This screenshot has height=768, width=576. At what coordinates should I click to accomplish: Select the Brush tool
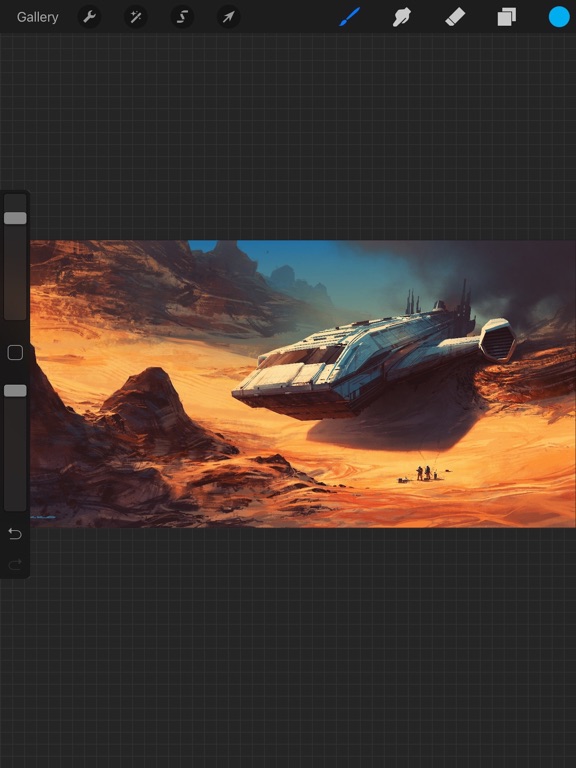coord(350,17)
